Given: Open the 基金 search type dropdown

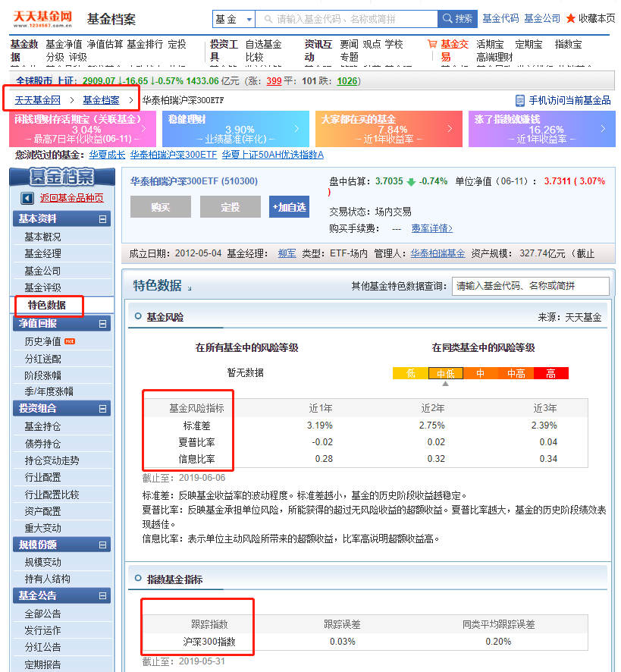Looking at the screenshot, I should point(234,19).
